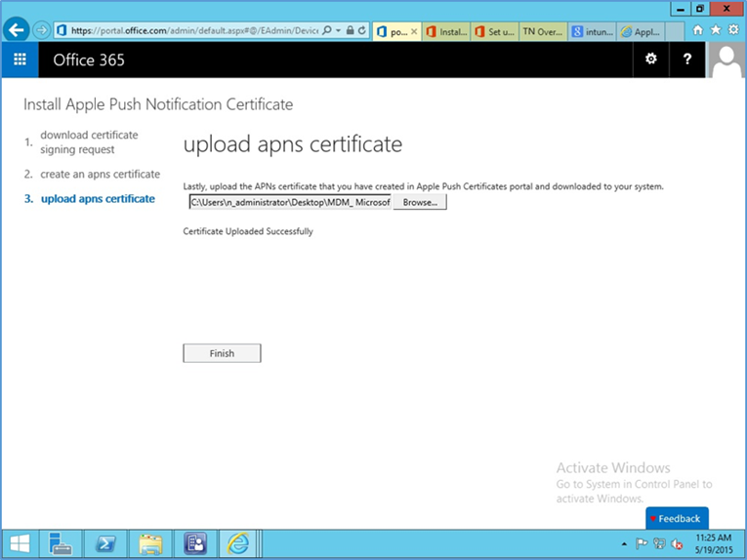The height and width of the screenshot is (560, 747).
Task: Close the active 'po...' tab
Action: [x=414, y=32]
